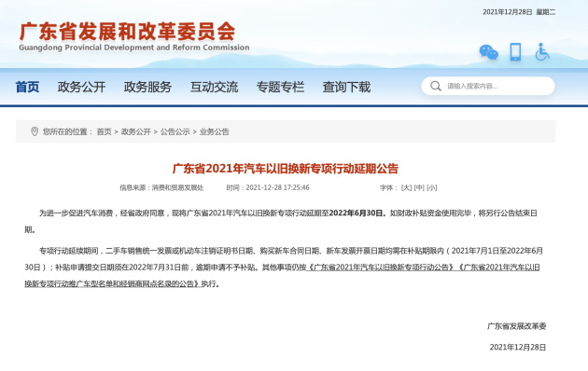Open the 查询下载 navigation menu
The image size is (588, 371).
pyautogui.click(x=346, y=87)
